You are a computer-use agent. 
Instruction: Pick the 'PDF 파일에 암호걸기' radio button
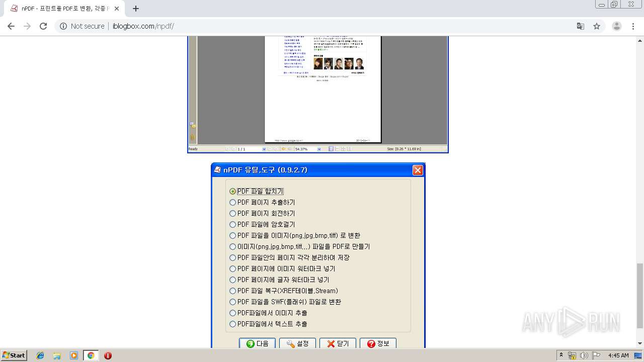tap(232, 225)
